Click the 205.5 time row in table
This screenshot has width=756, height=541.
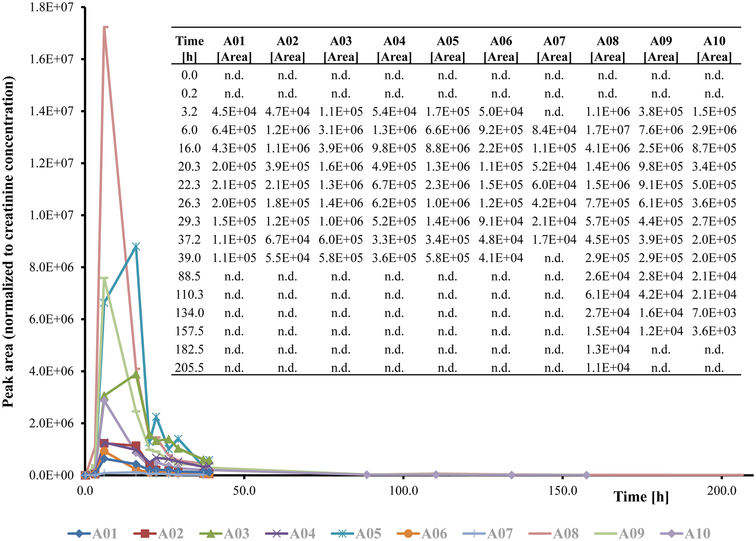(x=189, y=368)
